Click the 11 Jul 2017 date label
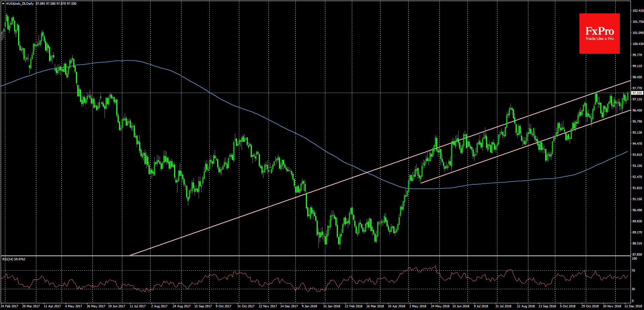The image size is (644, 310). [137, 306]
